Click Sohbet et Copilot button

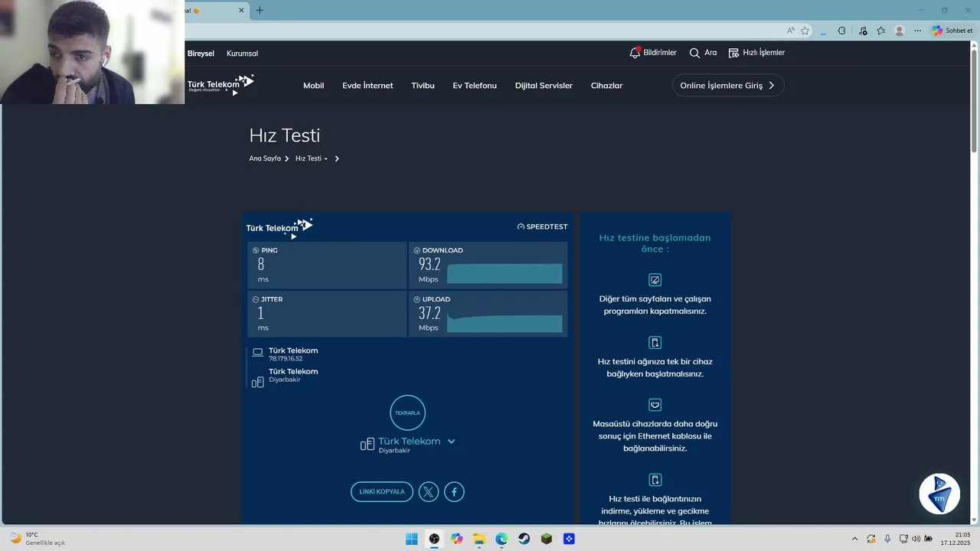pos(952,31)
